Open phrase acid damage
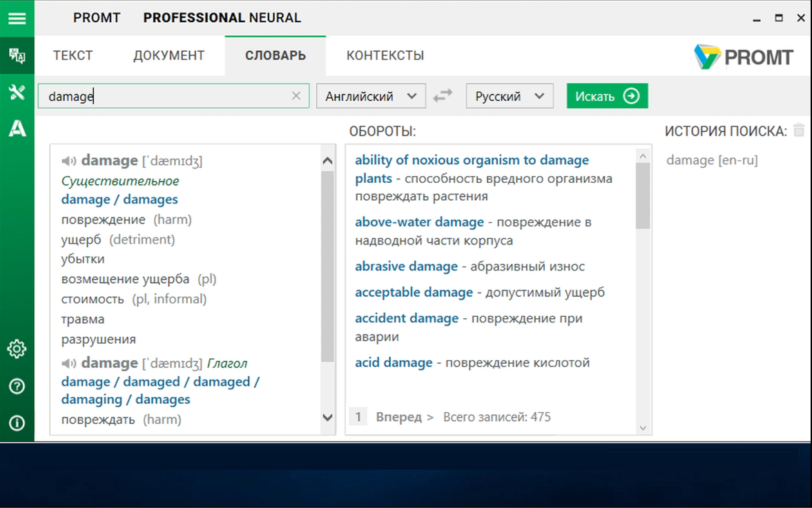 394,362
